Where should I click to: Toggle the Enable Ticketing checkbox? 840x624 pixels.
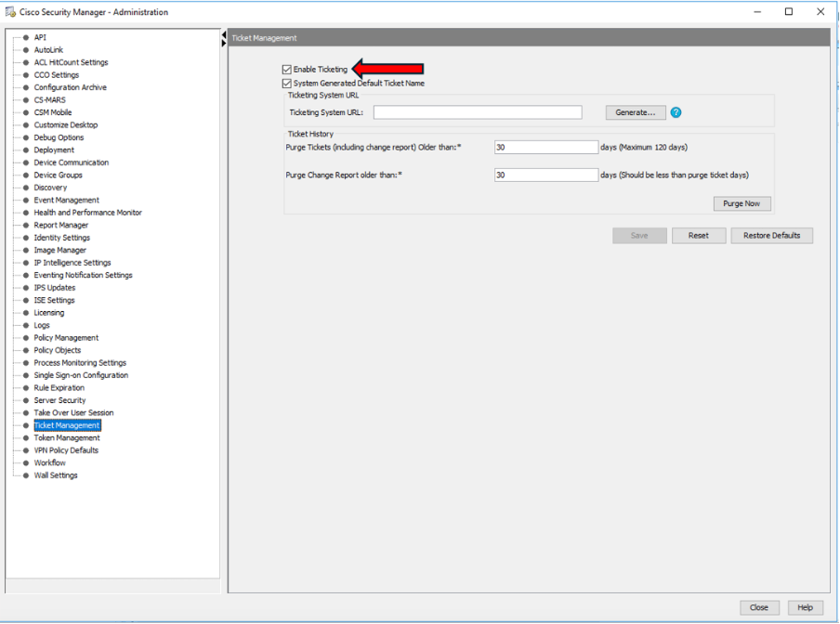coord(286,70)
